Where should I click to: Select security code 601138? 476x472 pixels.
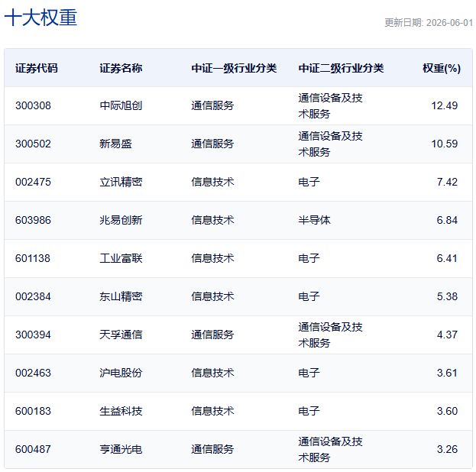coord(33,259)
